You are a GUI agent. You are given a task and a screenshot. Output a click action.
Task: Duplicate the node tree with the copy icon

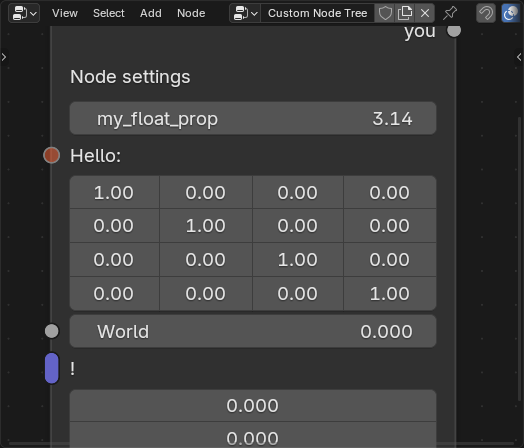(405, 13)
